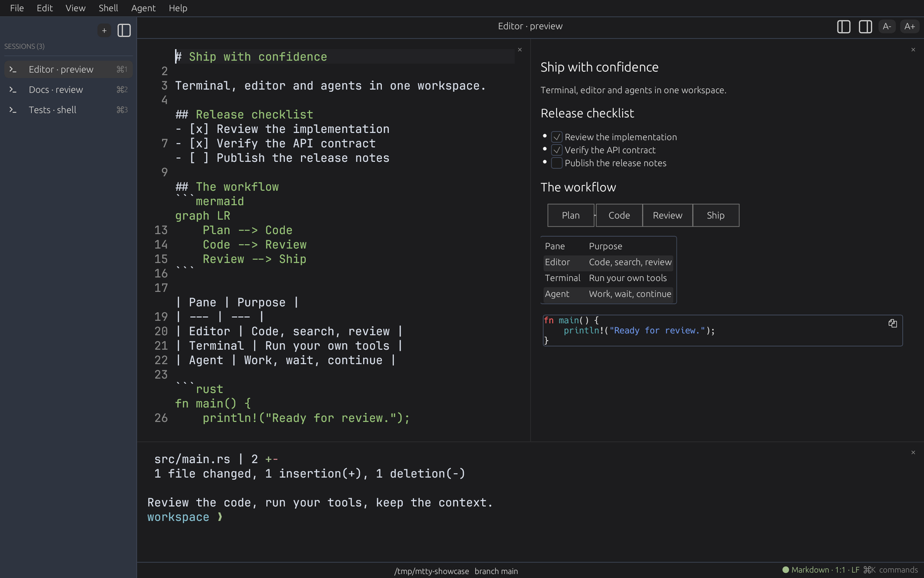924x578 pixels.
Task: Open the View menu
Action: tap(75, 8)
